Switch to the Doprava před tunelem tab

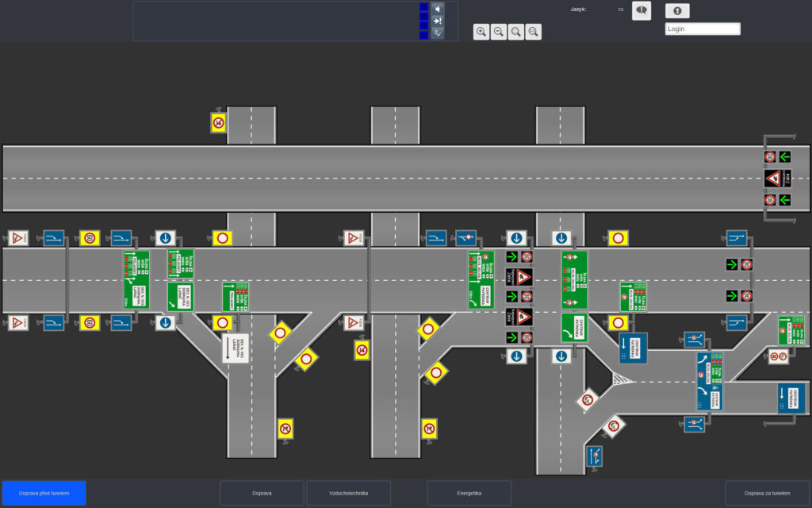[x=44, y=493]
